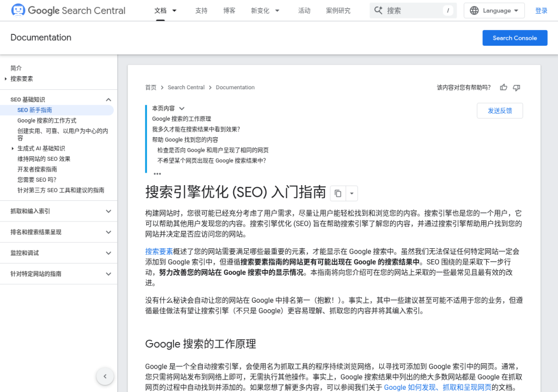Open 您需要 SEO 吗? sidebar item

(x=37, y=180)
